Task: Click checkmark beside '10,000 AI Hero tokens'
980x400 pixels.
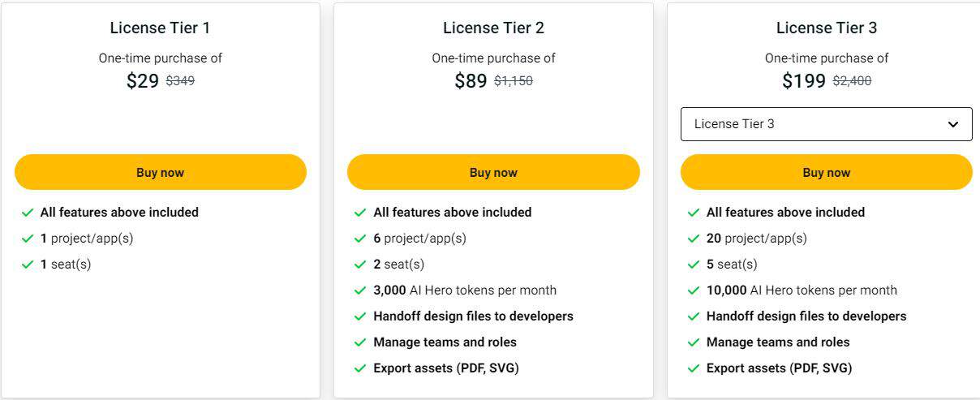Action: [x=694, y=290]
